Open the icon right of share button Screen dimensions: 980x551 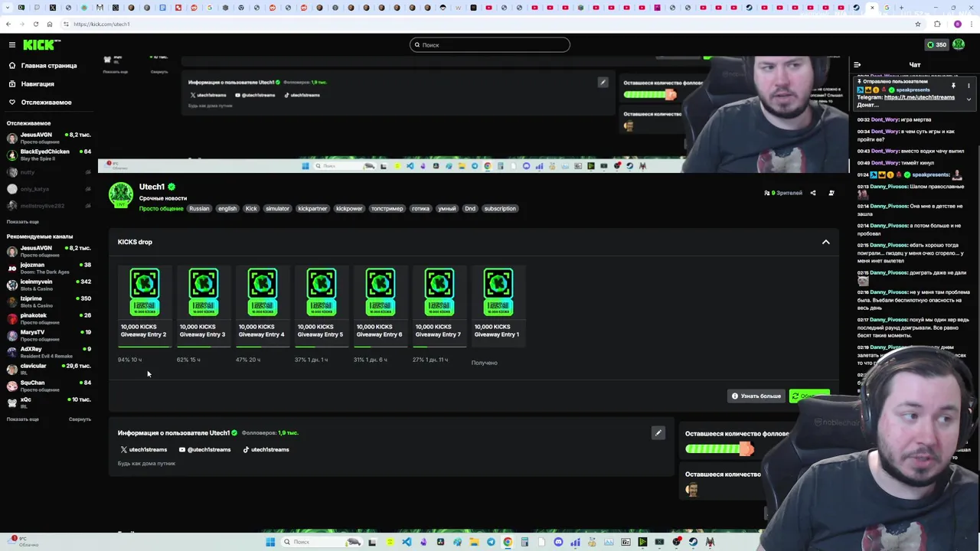(831, 193)
